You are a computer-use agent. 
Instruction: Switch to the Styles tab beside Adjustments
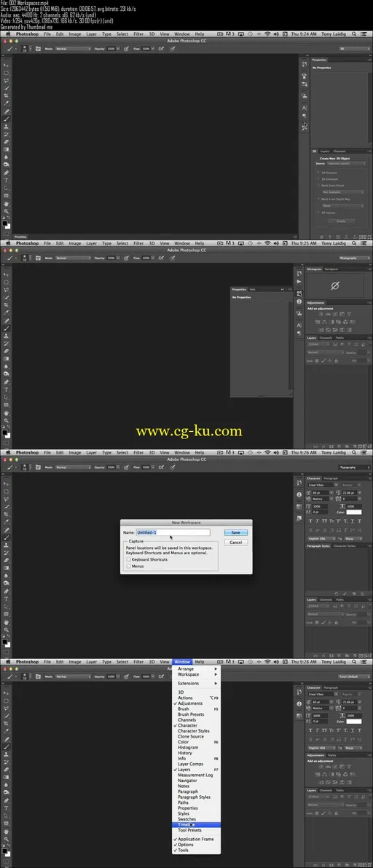pyautogui.click(x=332, y=755)
